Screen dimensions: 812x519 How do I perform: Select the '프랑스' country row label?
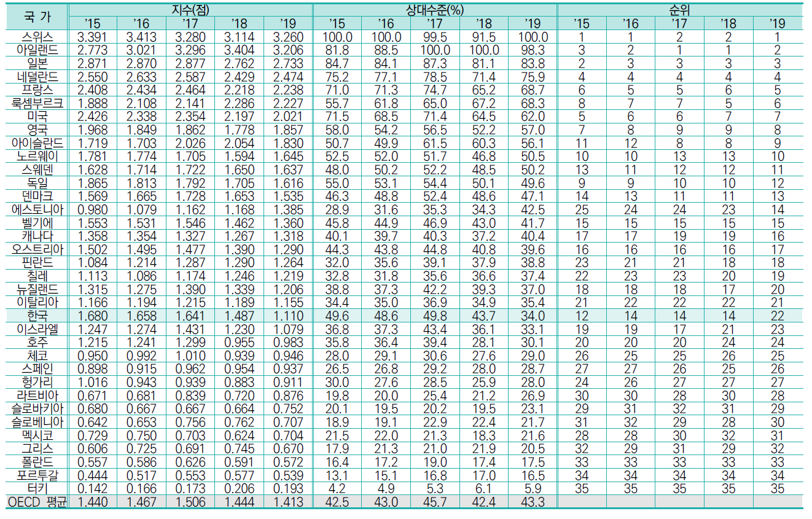coord(37,90)
